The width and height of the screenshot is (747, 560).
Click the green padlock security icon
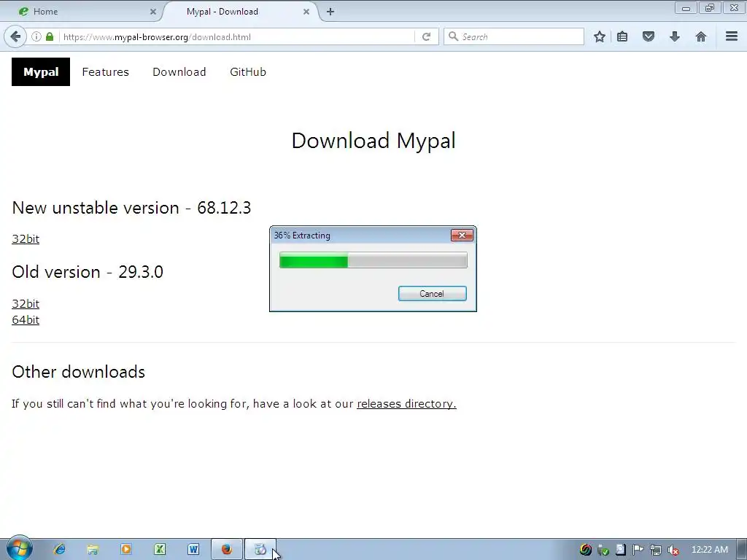(50, 36)
